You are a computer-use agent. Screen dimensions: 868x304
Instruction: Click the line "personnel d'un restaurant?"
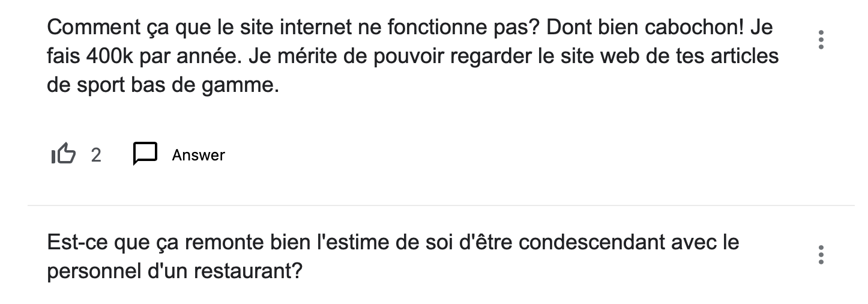point(175,272)
